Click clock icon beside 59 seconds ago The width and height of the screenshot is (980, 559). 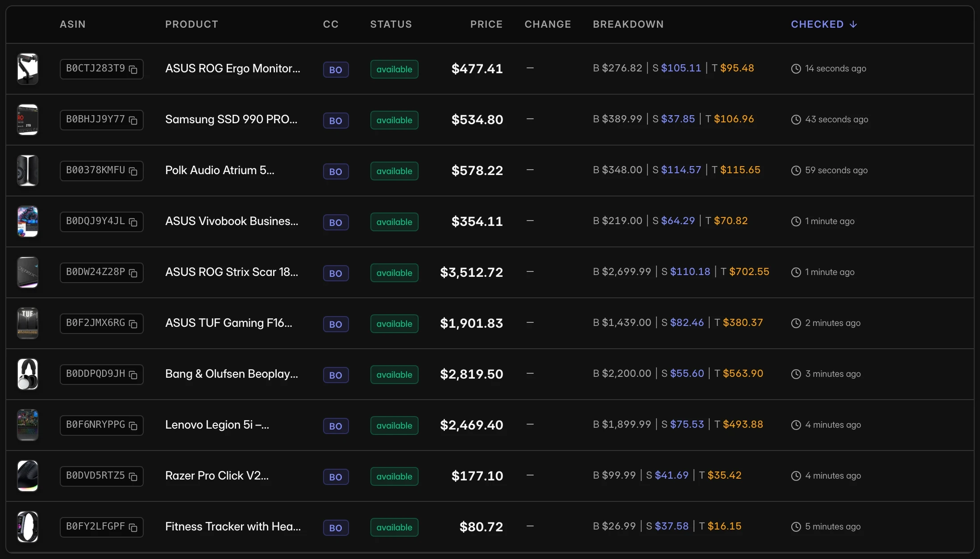[796, 171]
